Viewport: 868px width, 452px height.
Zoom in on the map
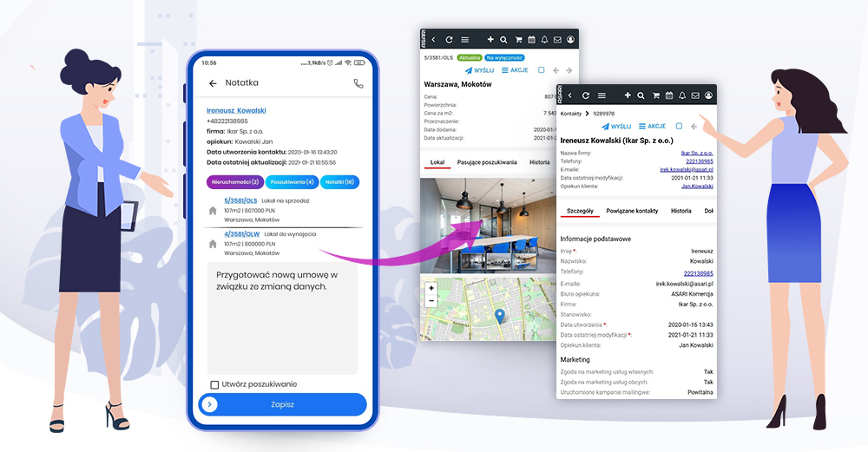point(431,288)
